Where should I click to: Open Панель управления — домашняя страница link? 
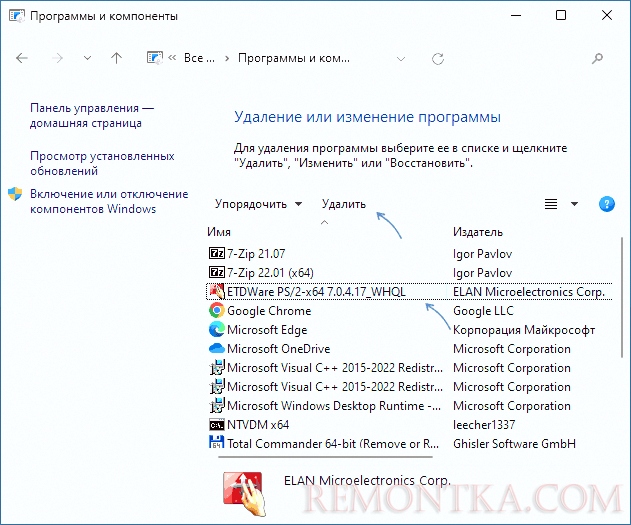click(x=92, y=115)
